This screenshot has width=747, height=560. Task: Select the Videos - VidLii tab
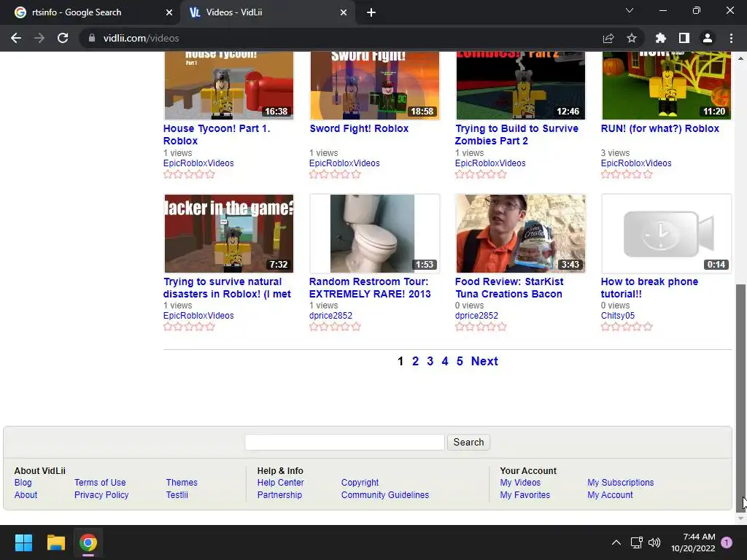pyautogui.click(x=267, y=12)
